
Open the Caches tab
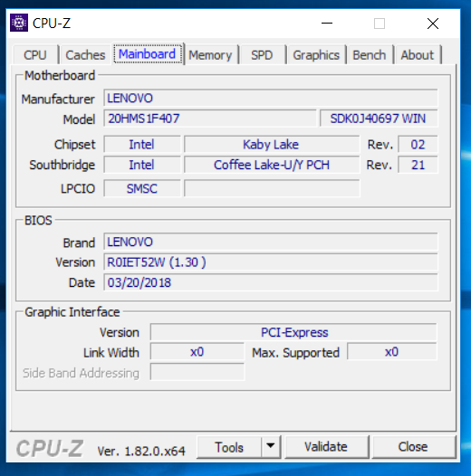(x=85, y=55)
